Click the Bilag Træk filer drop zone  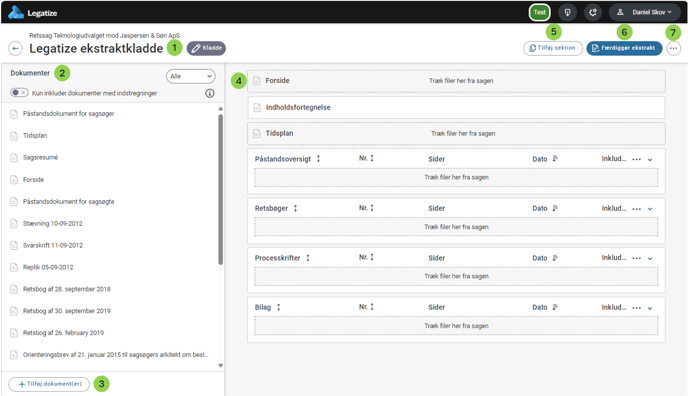pos(456,326)
